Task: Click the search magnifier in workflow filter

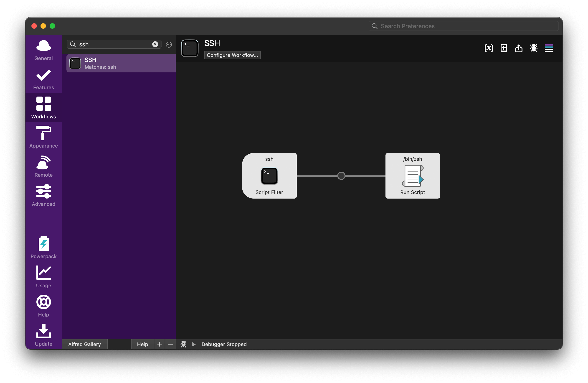Action: pos(73,44)
